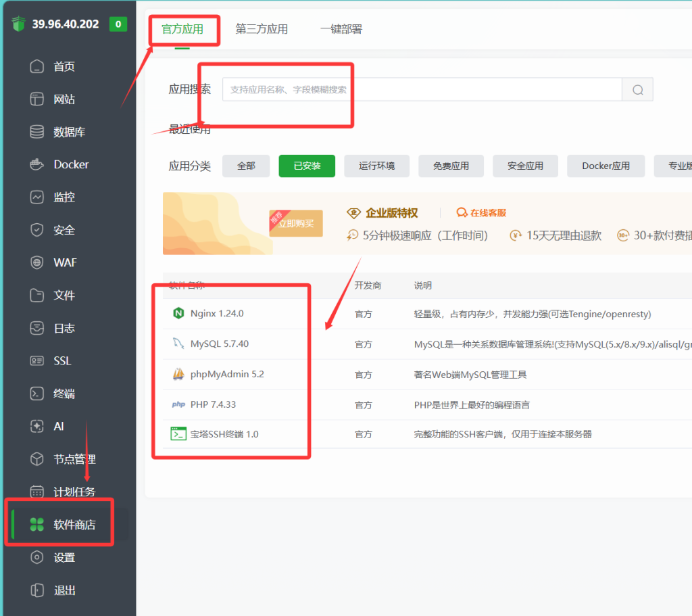
Task: Open the 监控 monitoring icon
Action: click(37, 197)
